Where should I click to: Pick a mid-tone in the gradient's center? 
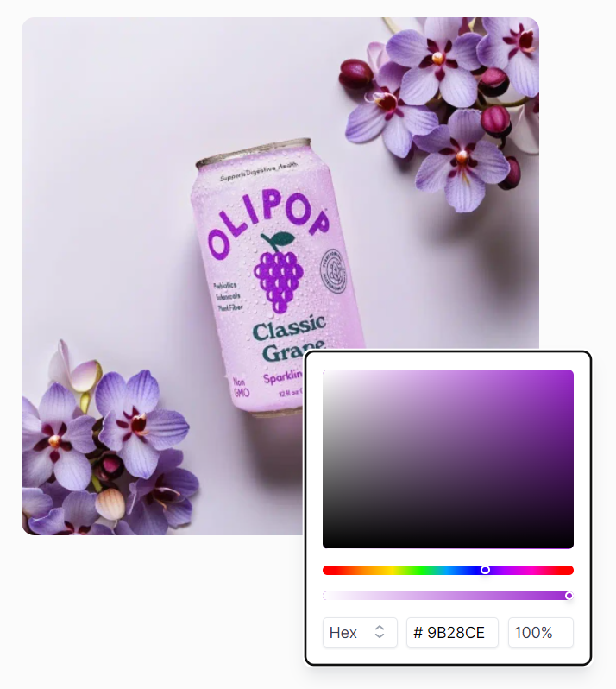tap(448, 458)
